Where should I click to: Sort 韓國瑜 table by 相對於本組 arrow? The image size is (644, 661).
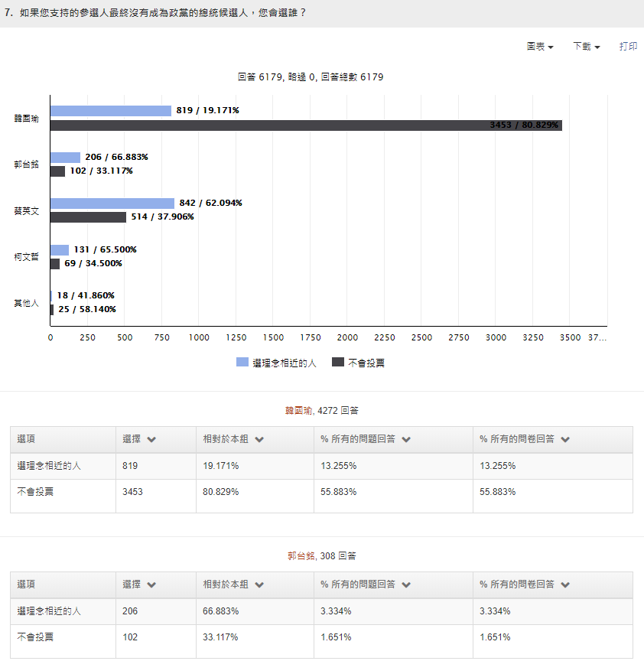pyautogui.click(x=259, y=440)
